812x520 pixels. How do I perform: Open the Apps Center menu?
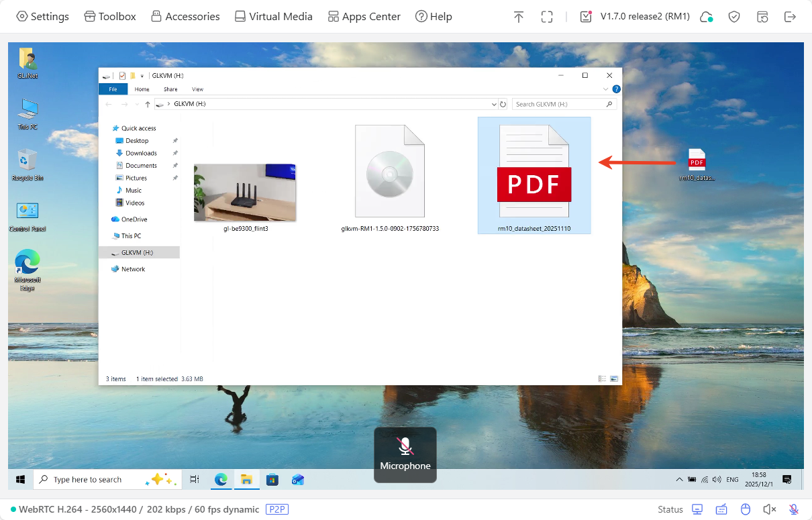364,16
